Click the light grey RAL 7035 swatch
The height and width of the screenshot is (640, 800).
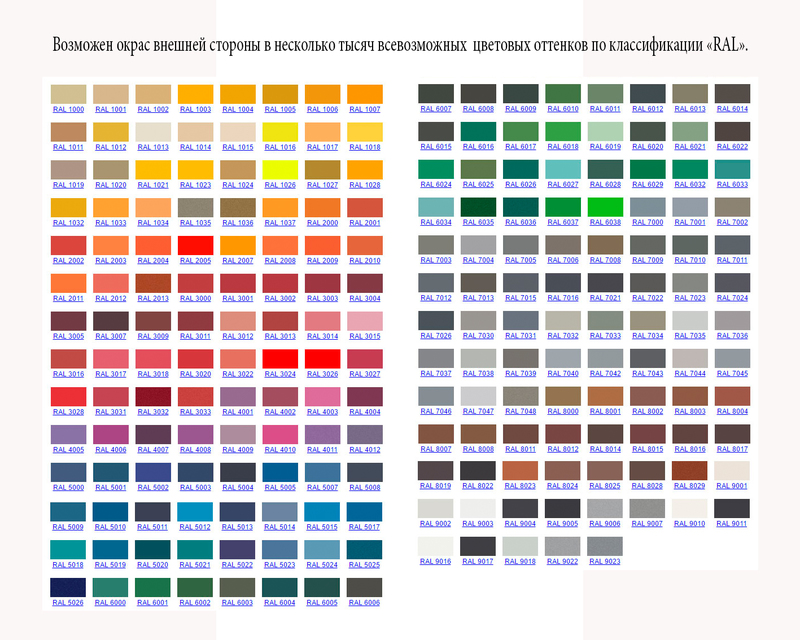[690, 320]
